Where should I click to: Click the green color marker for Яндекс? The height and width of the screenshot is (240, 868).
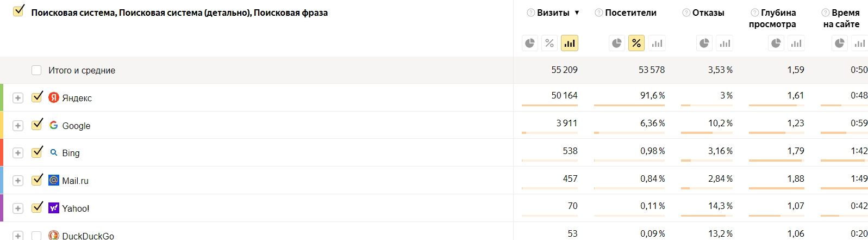point(2,97)
